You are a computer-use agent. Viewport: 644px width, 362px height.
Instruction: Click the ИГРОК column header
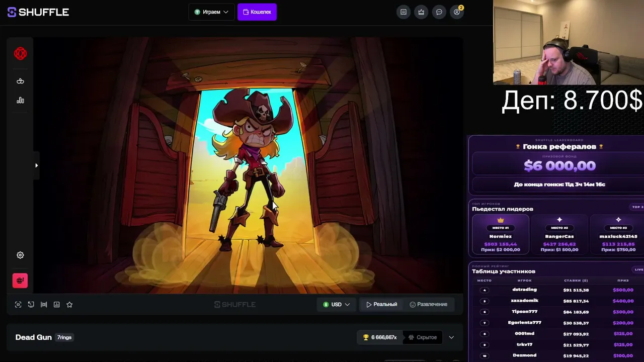(524, 281)
